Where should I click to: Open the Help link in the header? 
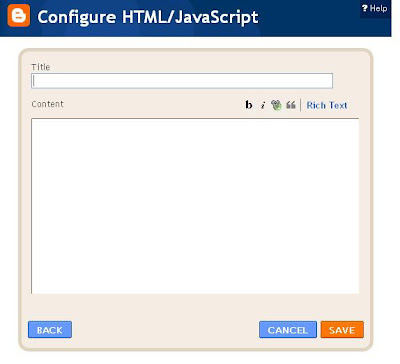(378, 8)
